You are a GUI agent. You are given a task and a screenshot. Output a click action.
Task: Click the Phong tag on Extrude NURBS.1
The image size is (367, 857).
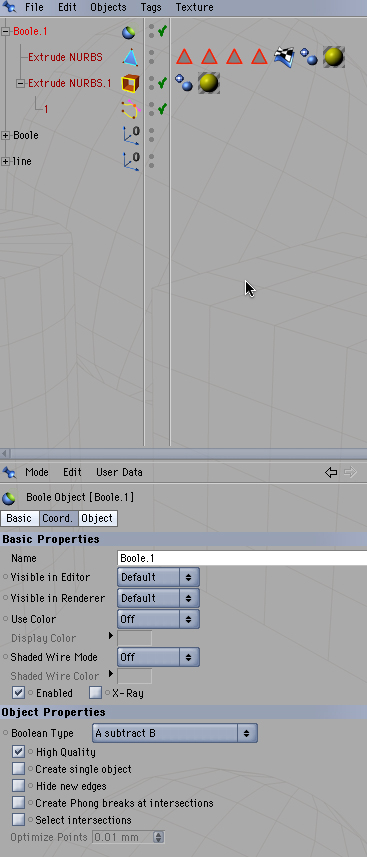pyautogui.click(x=184, y=83)
